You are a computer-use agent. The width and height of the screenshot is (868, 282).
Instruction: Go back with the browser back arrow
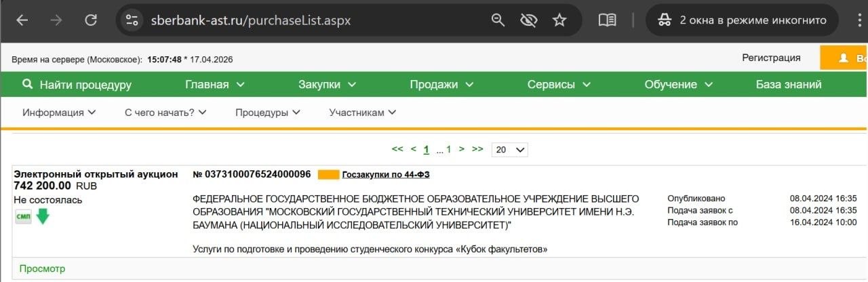pyautogui.click(x=22, y=20)
